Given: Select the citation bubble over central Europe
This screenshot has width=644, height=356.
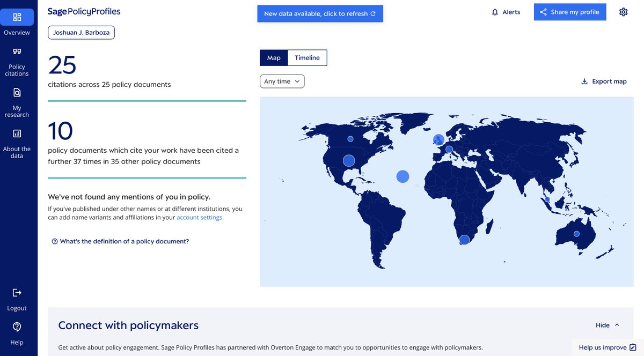Looking at the screenshot, I should 449,150.
